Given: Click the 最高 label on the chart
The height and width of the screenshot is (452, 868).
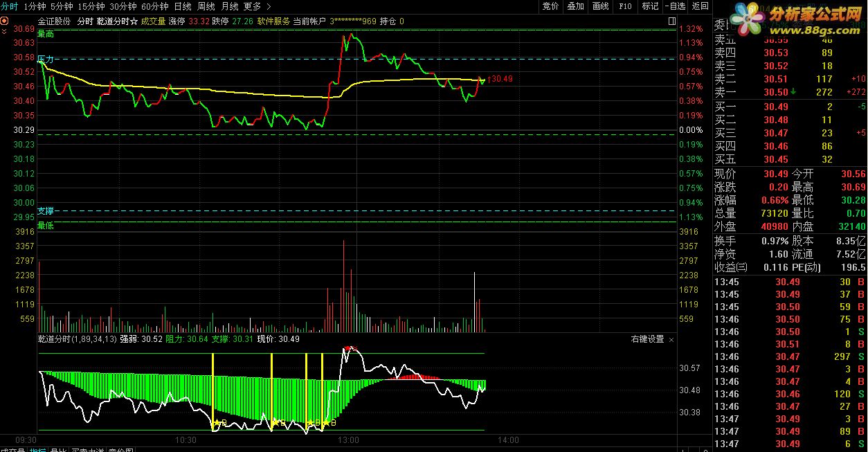Looking at the screenshot, I should (46, 33).
